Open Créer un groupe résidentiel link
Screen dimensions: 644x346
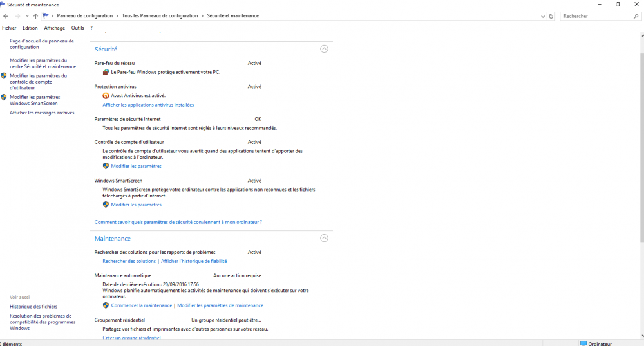131,338
